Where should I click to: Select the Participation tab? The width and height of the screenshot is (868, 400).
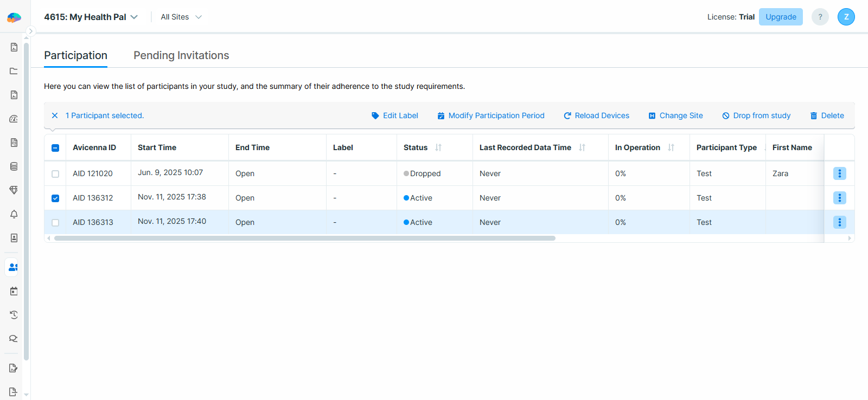pos(75,55)
